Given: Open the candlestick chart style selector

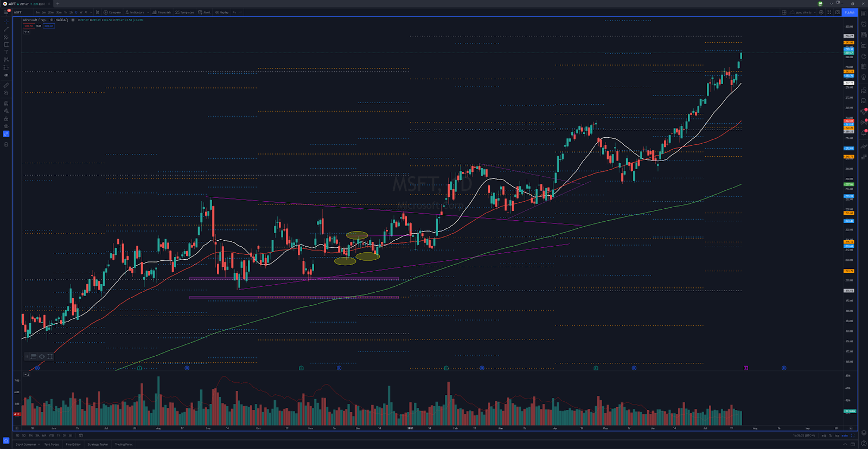Looking at the screenshot, I should [98, 12].
